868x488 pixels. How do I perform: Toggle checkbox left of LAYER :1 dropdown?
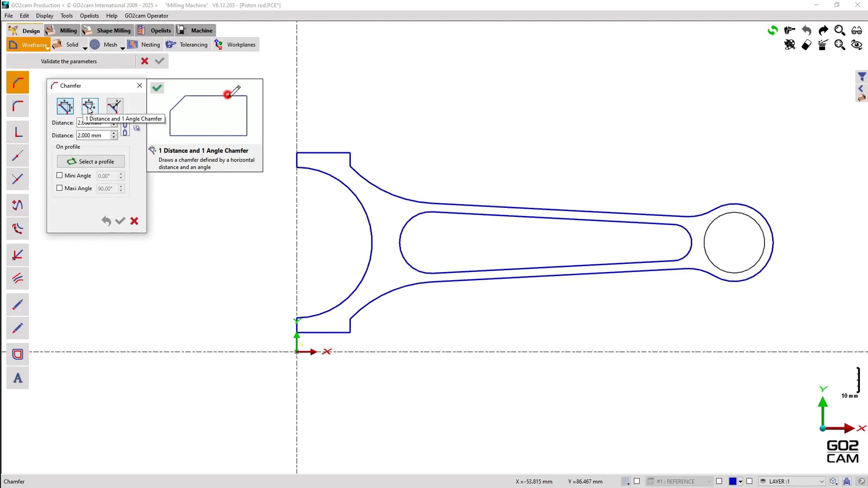coord(749,481)
